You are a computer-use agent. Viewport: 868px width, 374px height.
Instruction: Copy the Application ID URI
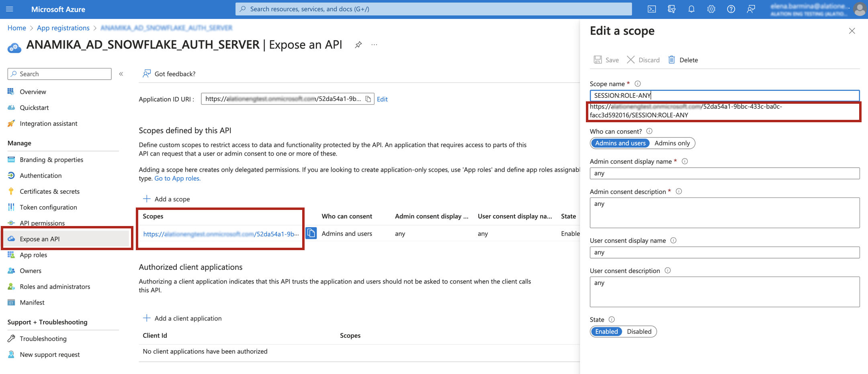[x=368, y=99]
